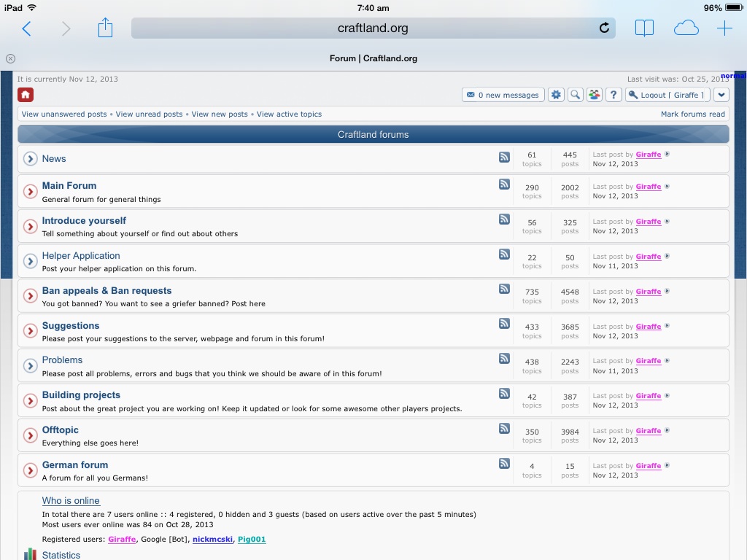Reload the craftland.org page
Viewport: 747px width, 560px height.
pos(604,28)
